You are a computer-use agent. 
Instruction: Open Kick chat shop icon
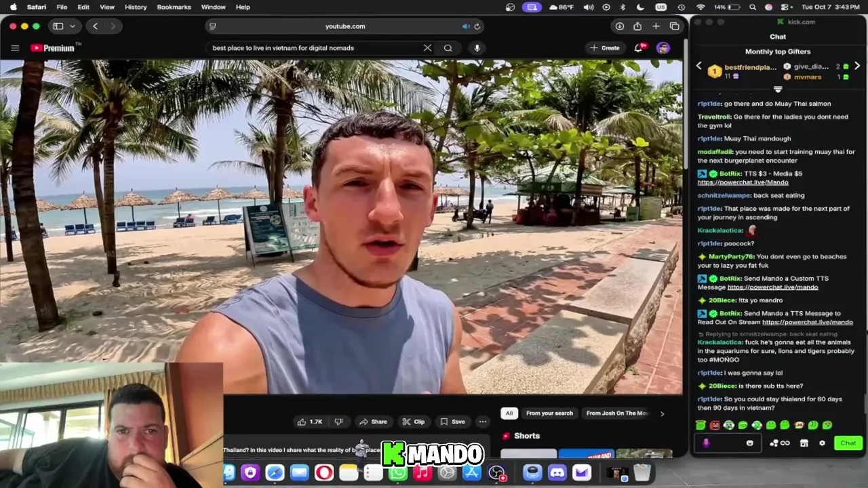[804, 443]
